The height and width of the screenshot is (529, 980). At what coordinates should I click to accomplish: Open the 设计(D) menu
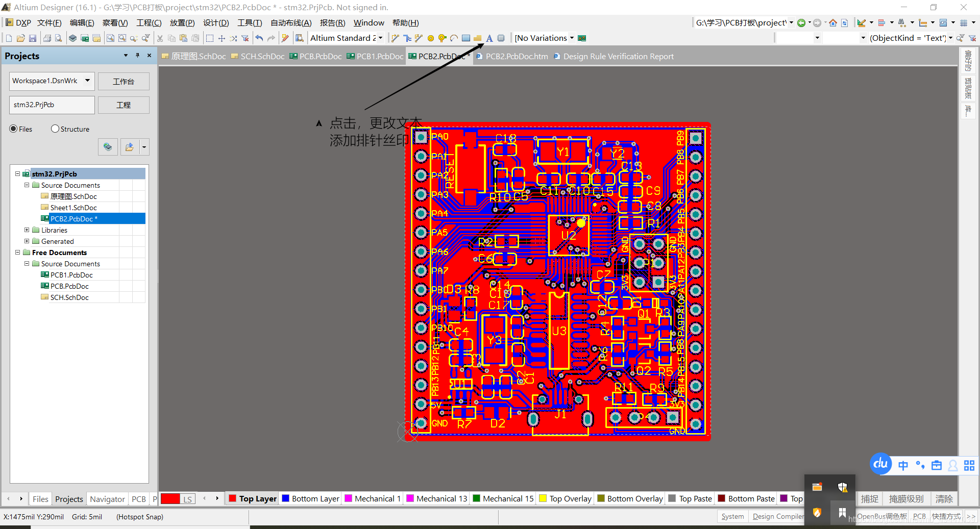click(216, 23)
